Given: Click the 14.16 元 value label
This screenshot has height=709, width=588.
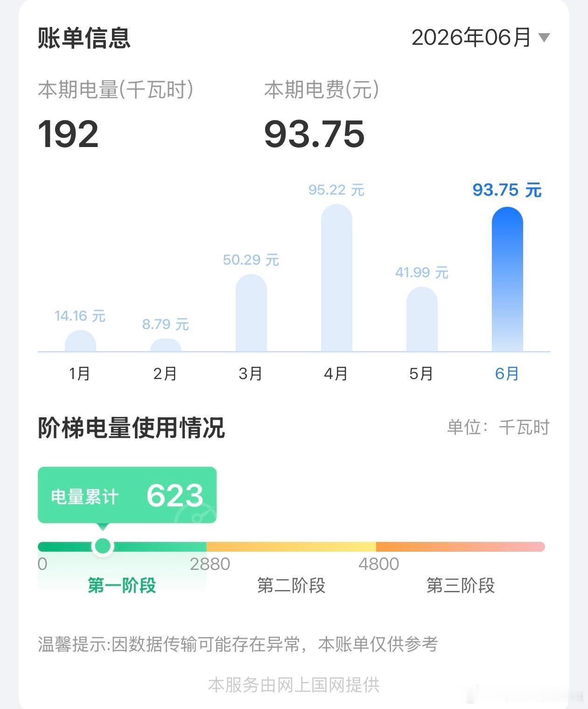Looking at the screenshot, I should [x=80, y=316].
